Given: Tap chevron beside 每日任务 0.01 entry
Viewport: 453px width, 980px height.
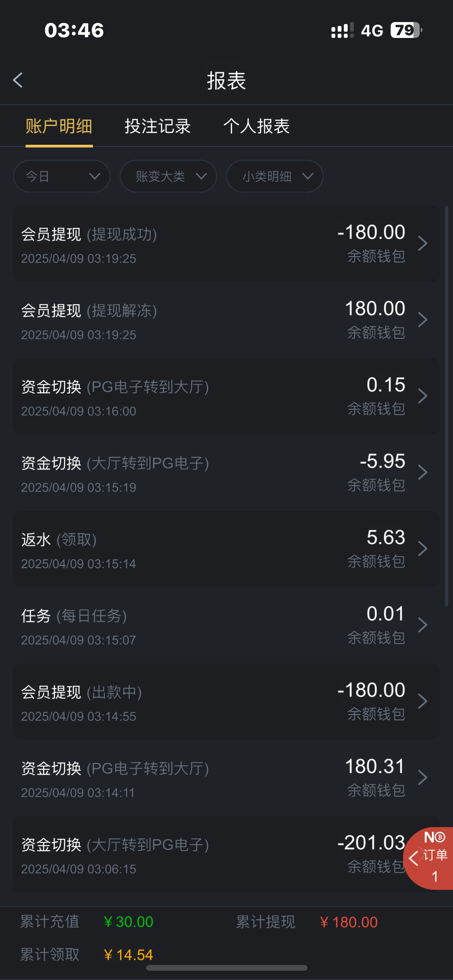Looking at the screenshot, I should [423, 625].
